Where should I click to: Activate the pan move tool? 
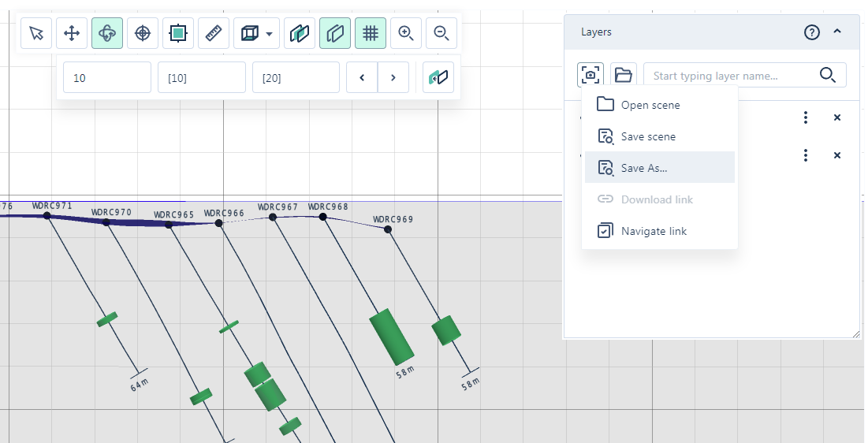click(x=72, y=33)
